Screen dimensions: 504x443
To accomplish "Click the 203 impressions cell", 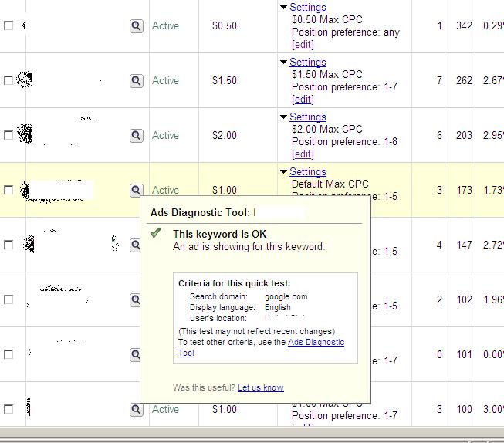I will [x=464, y=135].
